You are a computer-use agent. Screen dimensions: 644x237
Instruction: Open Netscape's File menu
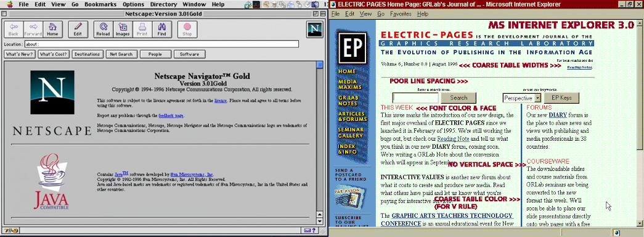[x=23, y=4]
